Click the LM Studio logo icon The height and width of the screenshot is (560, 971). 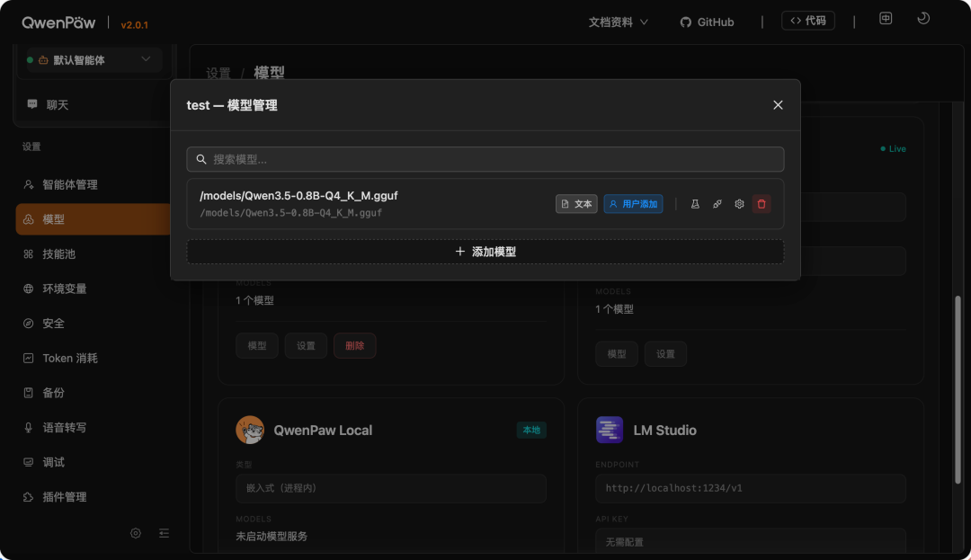click(x=610, y=430)
